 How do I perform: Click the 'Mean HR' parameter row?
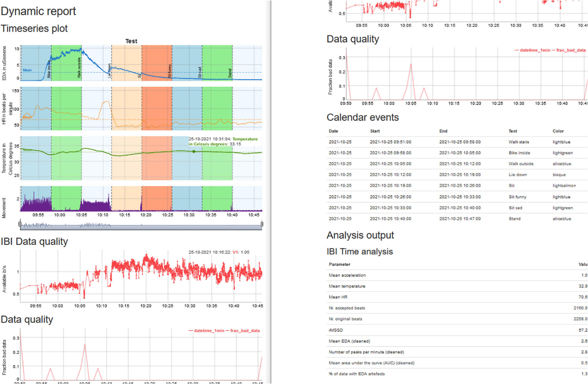click(457, 297)
